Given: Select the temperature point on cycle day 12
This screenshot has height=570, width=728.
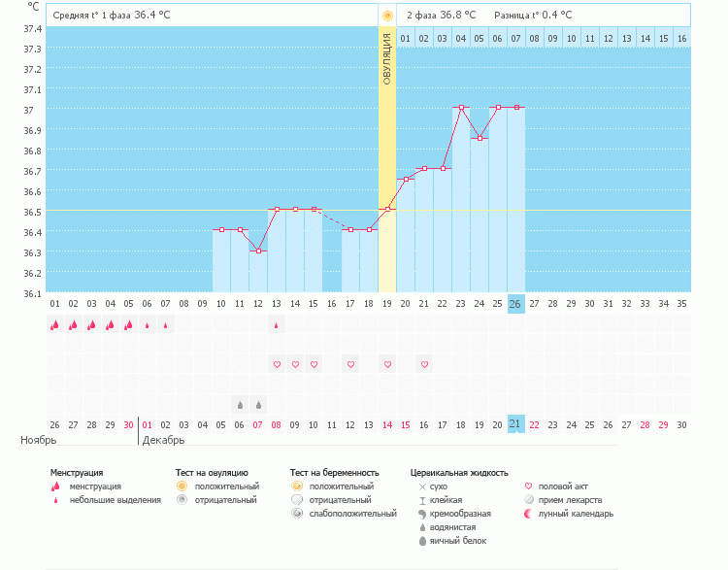Looking at the screenshot, I should (x=258, y=251).
